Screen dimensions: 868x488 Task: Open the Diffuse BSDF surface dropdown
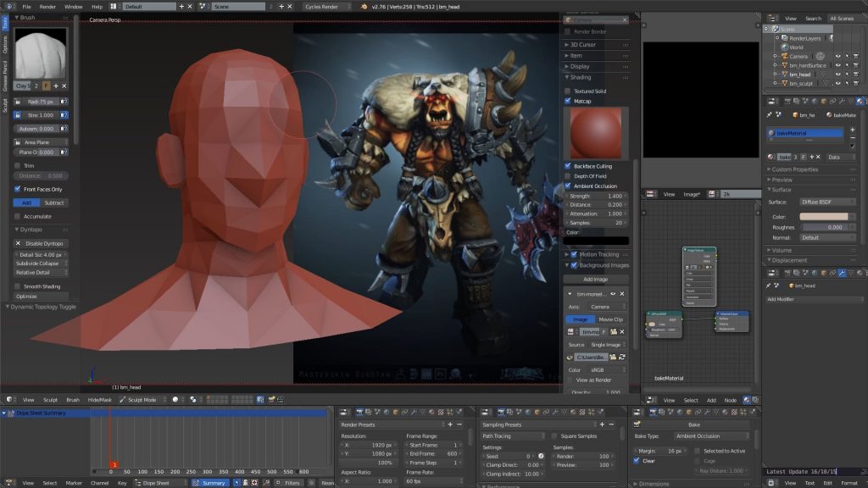click(x=826, y=202)
